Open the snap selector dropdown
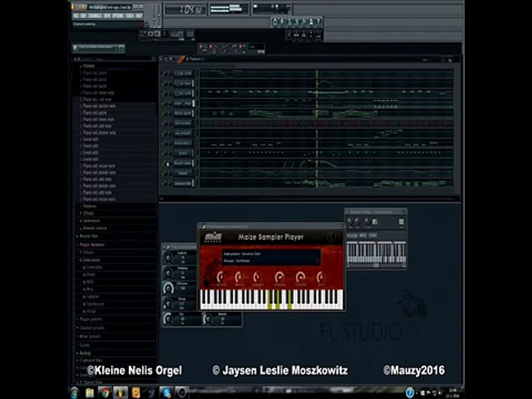This screenshot has height=399, width=532. (x=257, y=47)
